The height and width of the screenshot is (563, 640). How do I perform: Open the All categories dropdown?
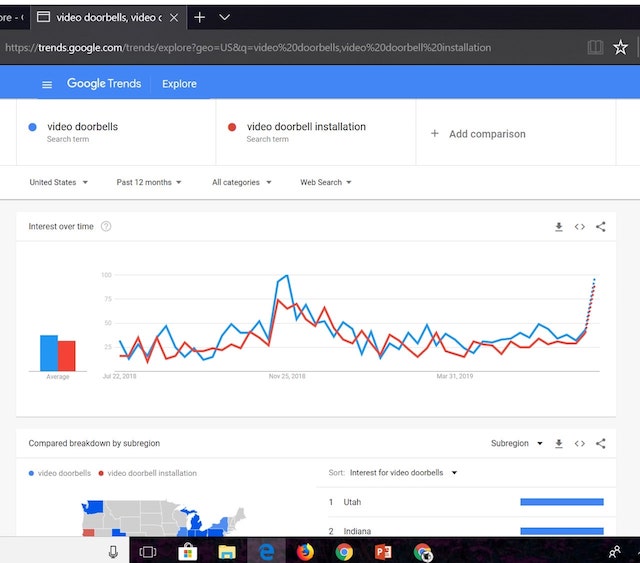coord(241,182)
